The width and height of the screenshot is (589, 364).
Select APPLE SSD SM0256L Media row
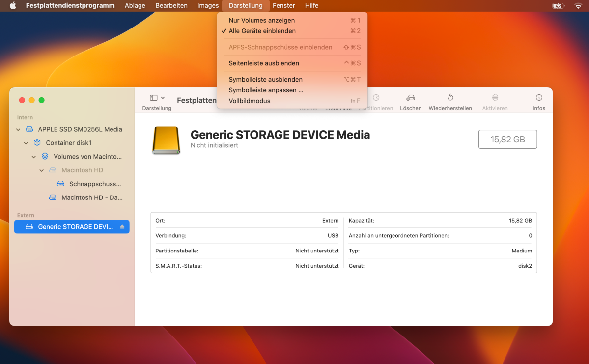[72, 129]
